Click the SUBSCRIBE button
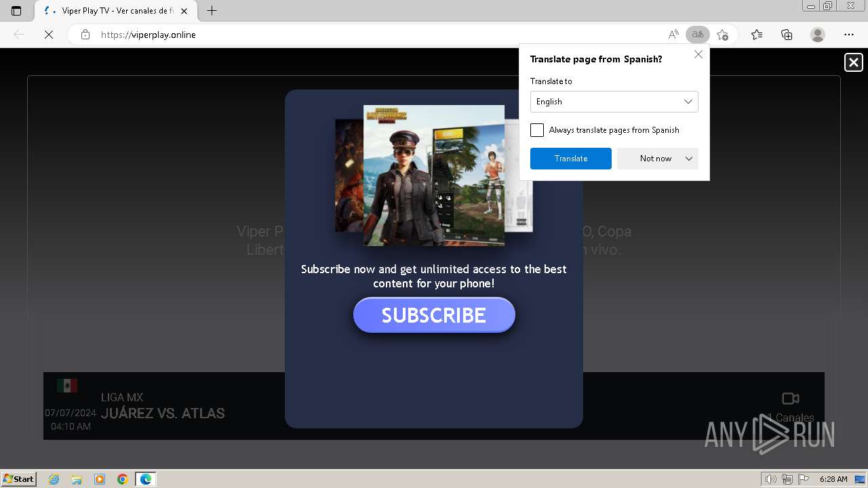The height and width of the screenshot is (488, 868). [434, 315]
